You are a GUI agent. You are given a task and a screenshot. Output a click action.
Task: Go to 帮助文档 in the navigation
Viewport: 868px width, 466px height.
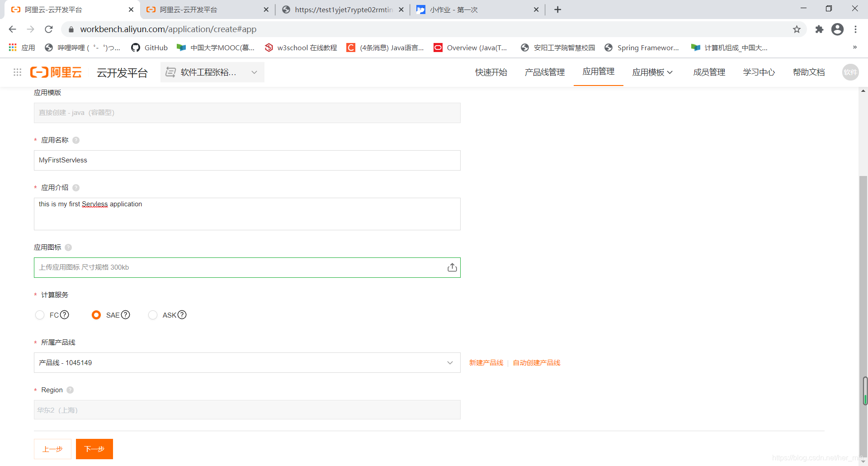pos(809,72)
